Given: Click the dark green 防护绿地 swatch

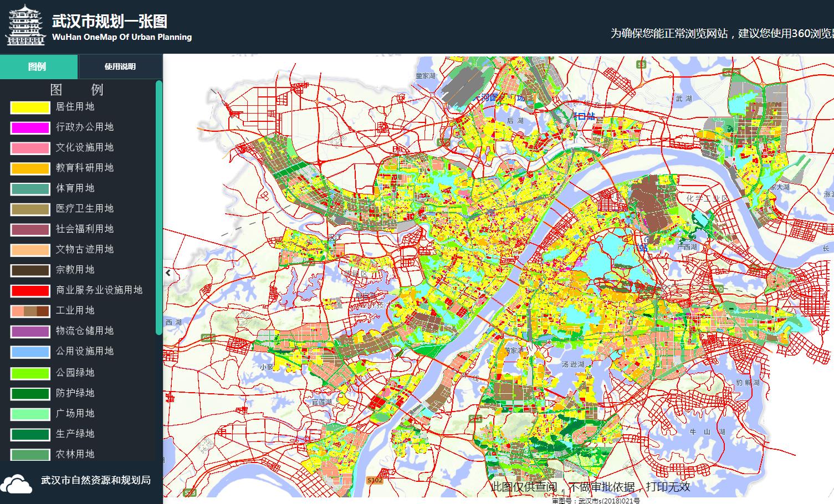Looking at the screenshot, I should pyautogui.click(x=30, y=394).
